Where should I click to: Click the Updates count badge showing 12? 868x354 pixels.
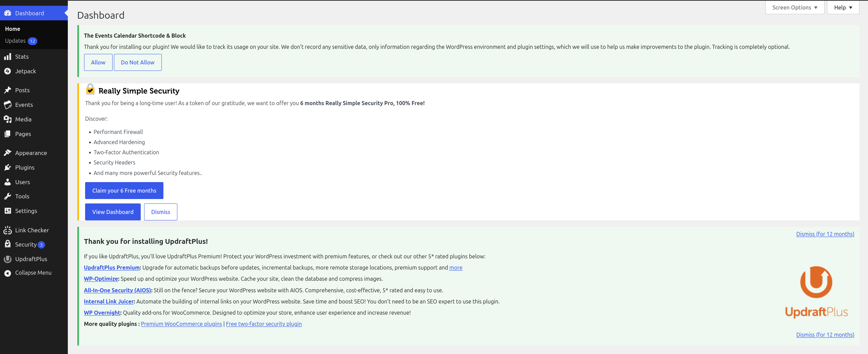(33, 41)
